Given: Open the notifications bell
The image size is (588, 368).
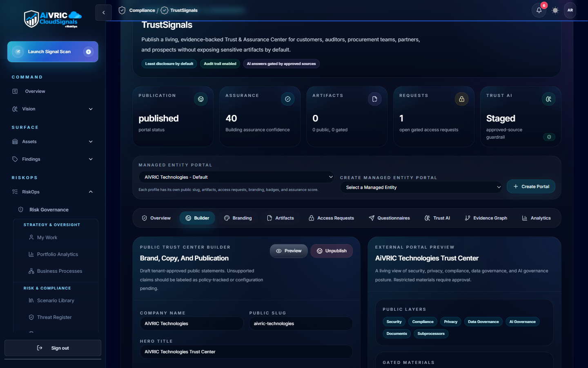Looking at the screenshot, I should point(539,10).
